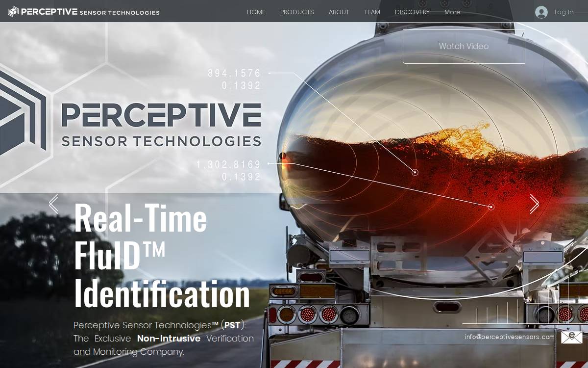
Task: Click the 1,302.8169 data readout
Action: (x=229, y=164)
